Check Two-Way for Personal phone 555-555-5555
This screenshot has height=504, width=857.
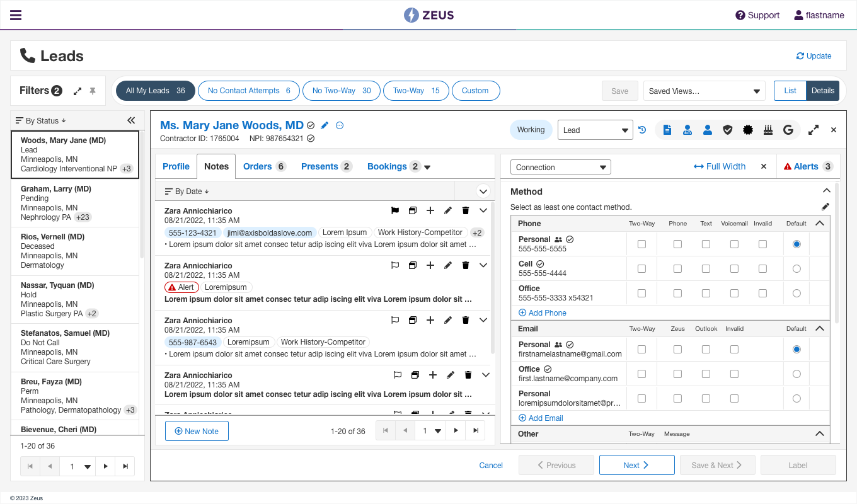641,244
